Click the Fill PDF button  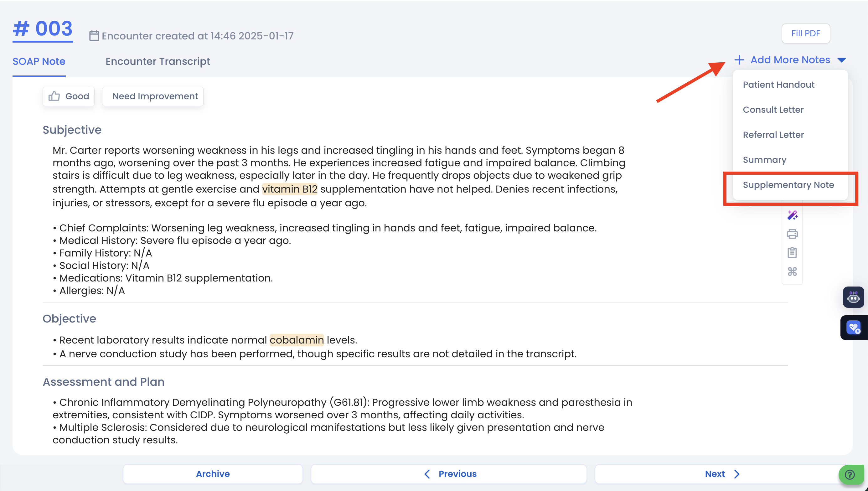[x=805, y=34]
